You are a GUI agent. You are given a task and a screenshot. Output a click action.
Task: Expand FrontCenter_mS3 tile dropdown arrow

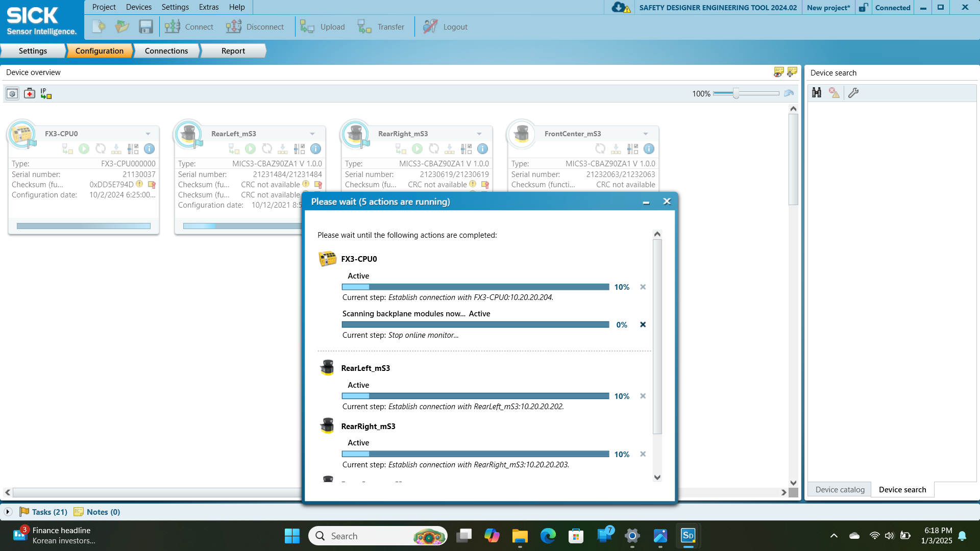click(x=646, y=134)
